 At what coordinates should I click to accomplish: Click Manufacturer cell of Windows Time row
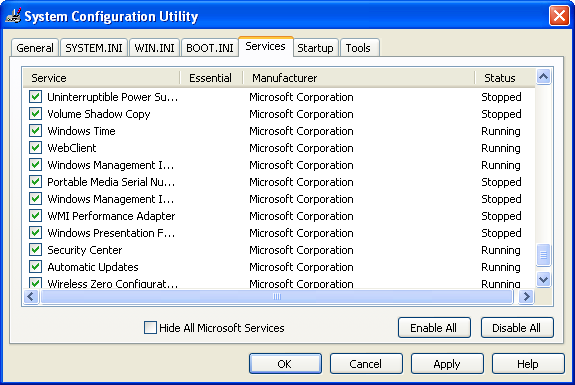(301, 131)
